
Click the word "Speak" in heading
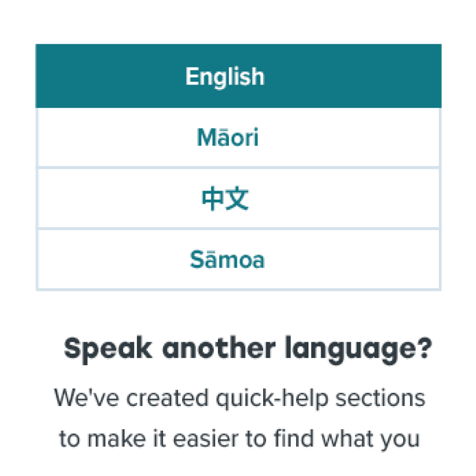[108, 350]
